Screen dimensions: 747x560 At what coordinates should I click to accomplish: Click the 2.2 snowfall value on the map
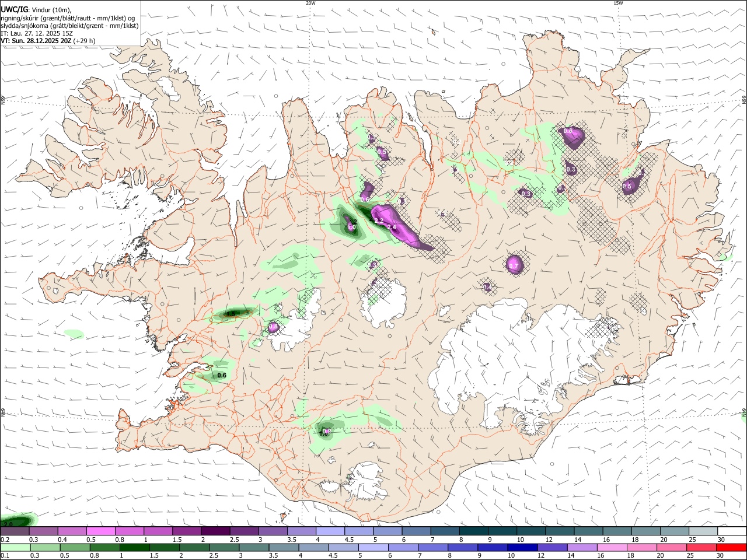[x=379, y=221]
